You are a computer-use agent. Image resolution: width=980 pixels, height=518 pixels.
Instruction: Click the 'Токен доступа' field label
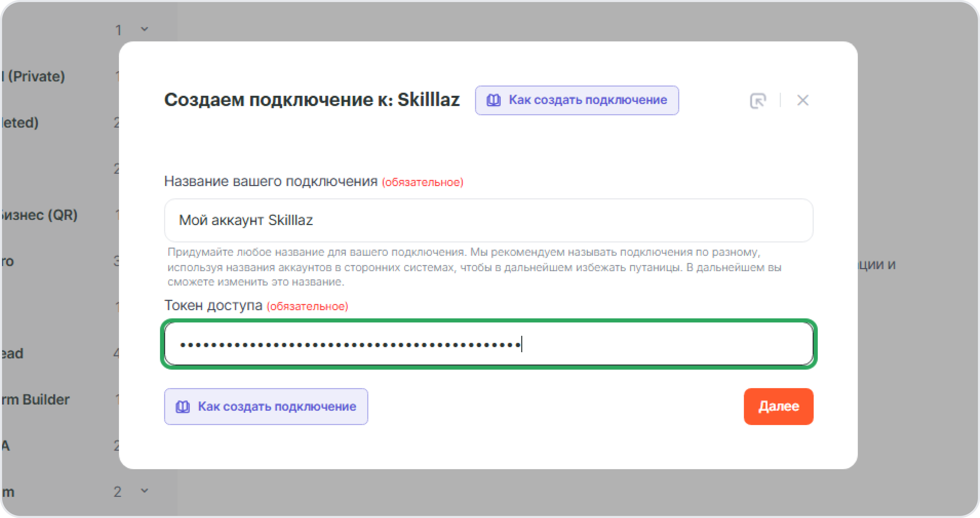(x=213, y=305)
